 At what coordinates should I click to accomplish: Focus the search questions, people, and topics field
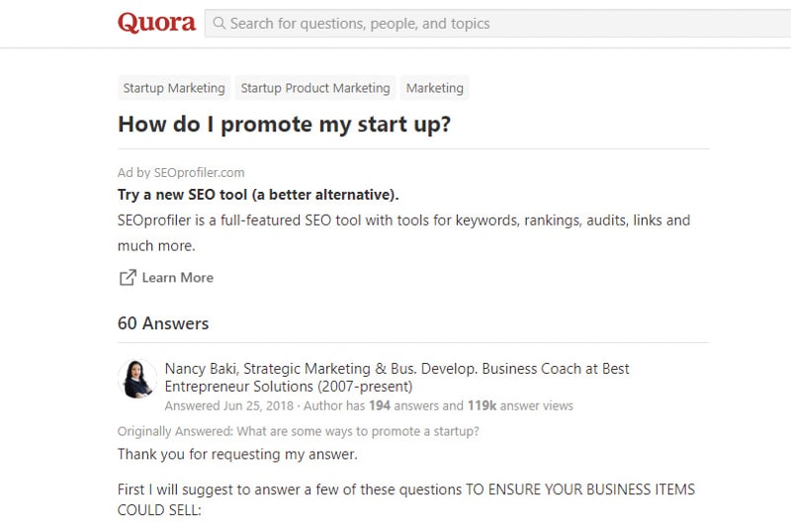click(x=497, y=23)
